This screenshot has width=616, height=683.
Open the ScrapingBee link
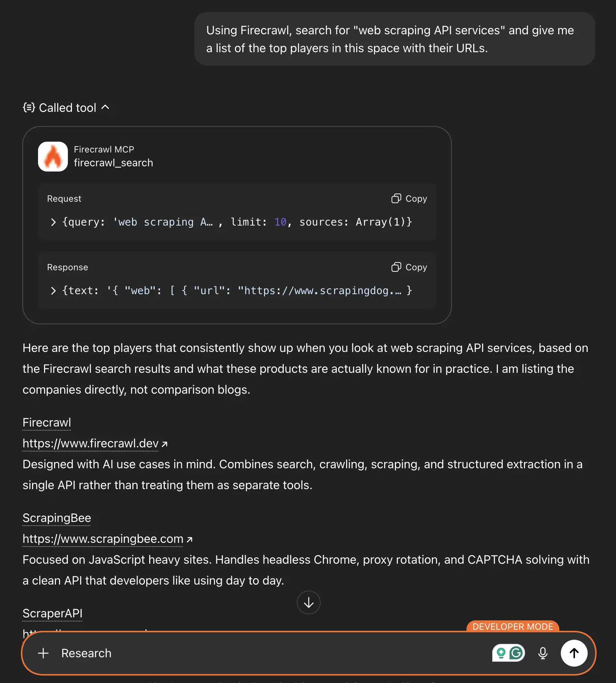click(57, 518)
